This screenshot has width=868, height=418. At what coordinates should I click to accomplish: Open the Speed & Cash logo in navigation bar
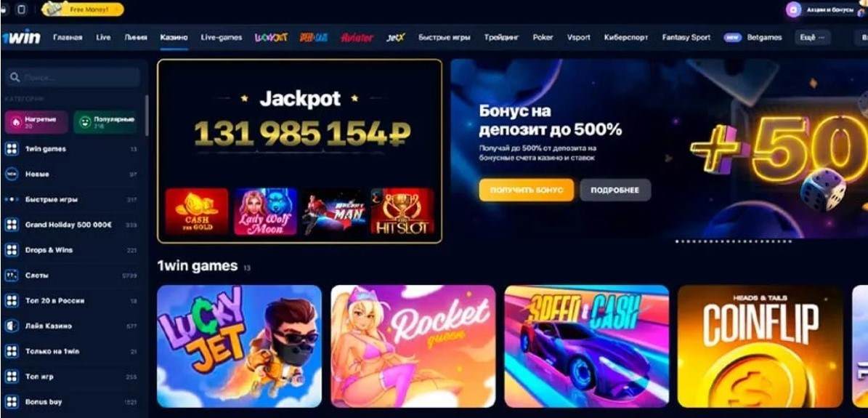(314, 38)
